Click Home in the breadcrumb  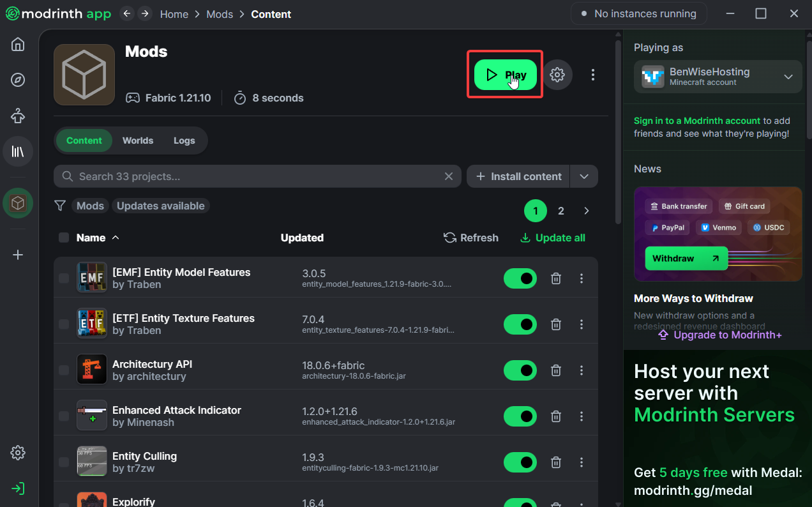pos(174,14)
